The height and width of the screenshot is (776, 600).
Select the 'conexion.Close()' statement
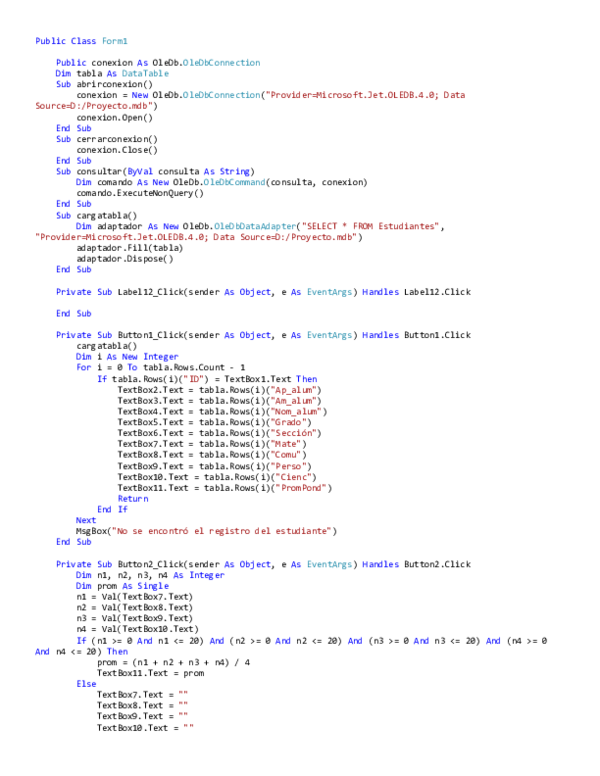click(117, 150)
